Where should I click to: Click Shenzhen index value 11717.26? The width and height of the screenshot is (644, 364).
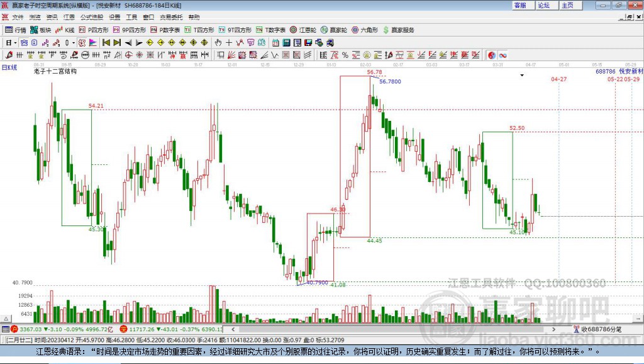142,329
